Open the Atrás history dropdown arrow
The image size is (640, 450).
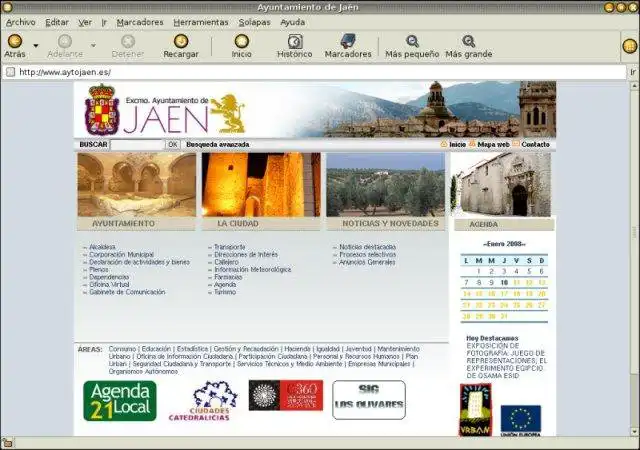tap(36, 45)
